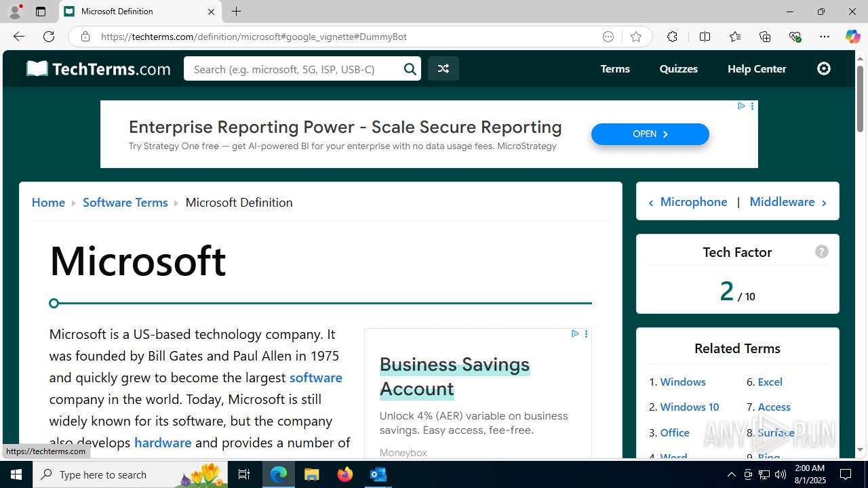This screenshot has width=868, height=488.
Task: Open the Extensions puzzle icon
Action: click(672, 37)
